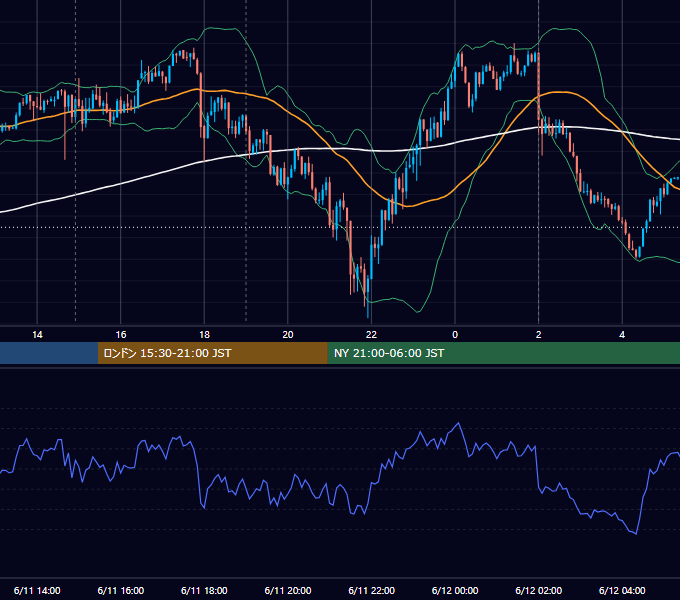This screenshot has height=600, width=680.
Task: Click the NY 21:00-06:00 JST session band
Action: (503, 353)
